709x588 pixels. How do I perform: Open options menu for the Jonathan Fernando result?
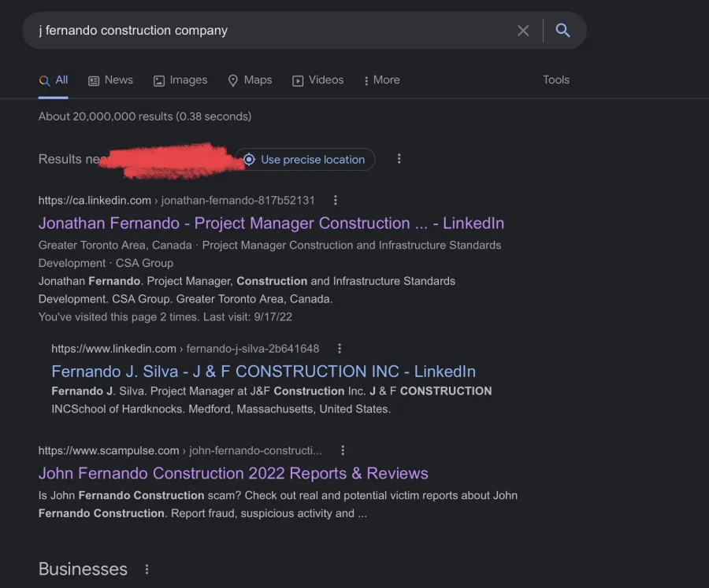[335, 200]
